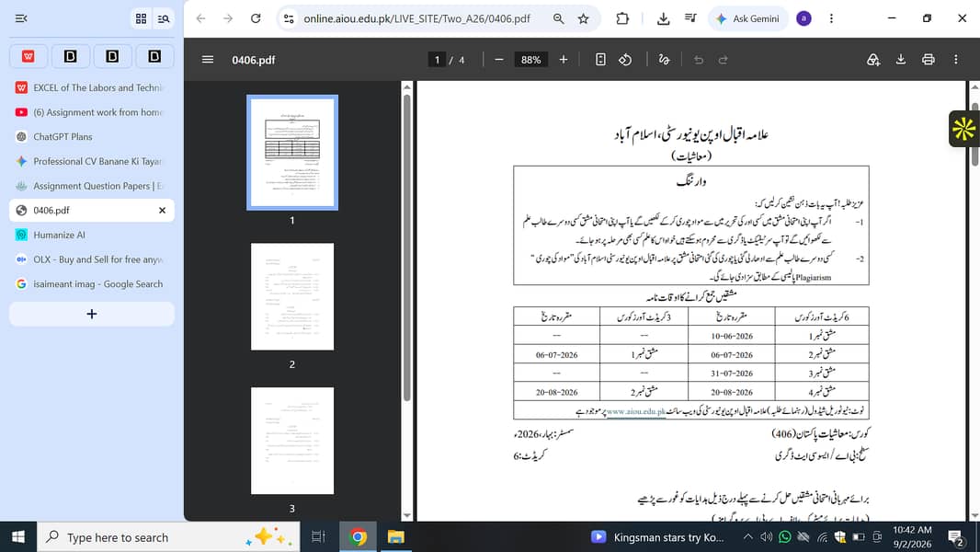This screenshot has width=980, height=552.
Task: Open Professional CV Banane Ki tab
Action: [92, 161]
